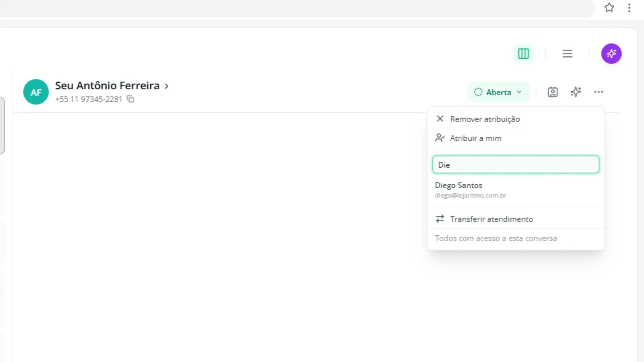Open the contact card icon in header
The height and width of the screenshot is (362, 644).
pyautogui.click(x=553, y=92)
